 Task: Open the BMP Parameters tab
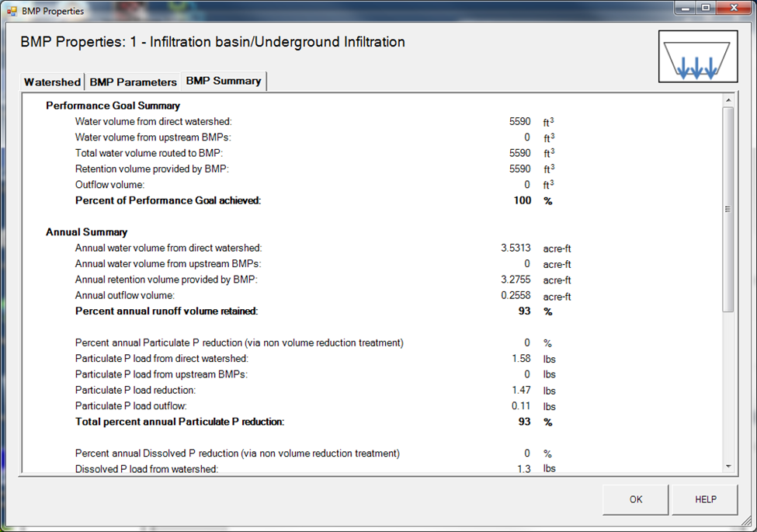pos(132,82)
